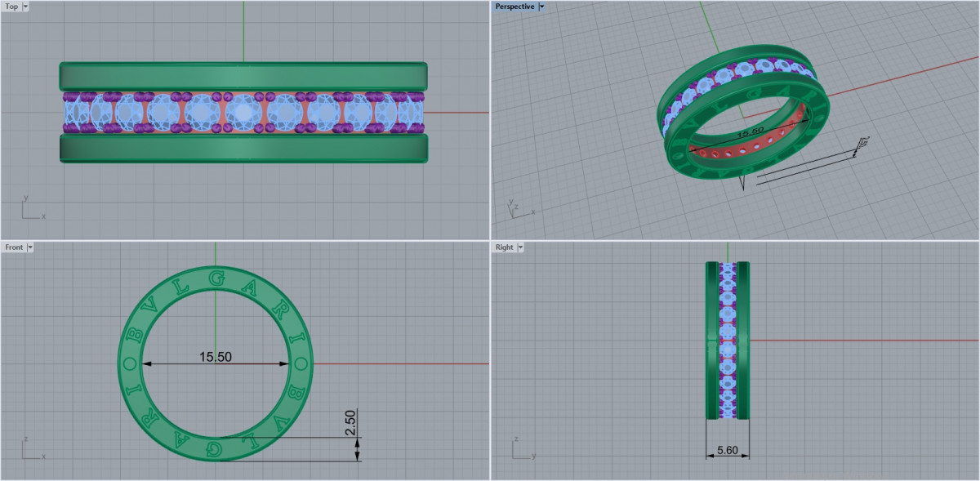
Task: Select the gemstone strip in Right view
Action: pos(728,341)
